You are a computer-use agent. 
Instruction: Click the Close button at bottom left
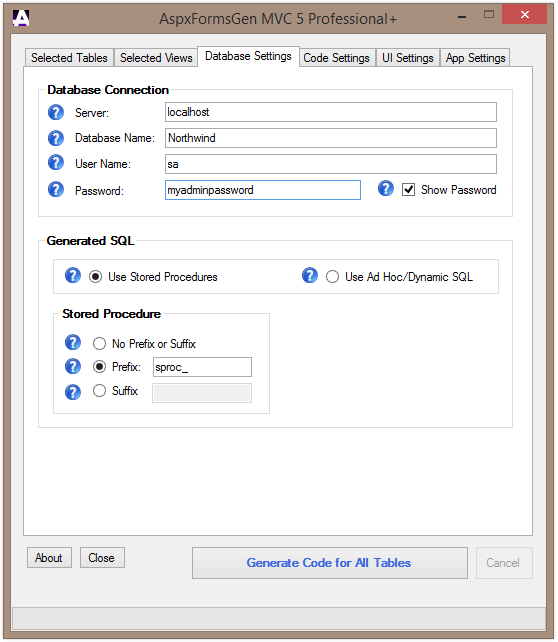[x=102, y=558]
